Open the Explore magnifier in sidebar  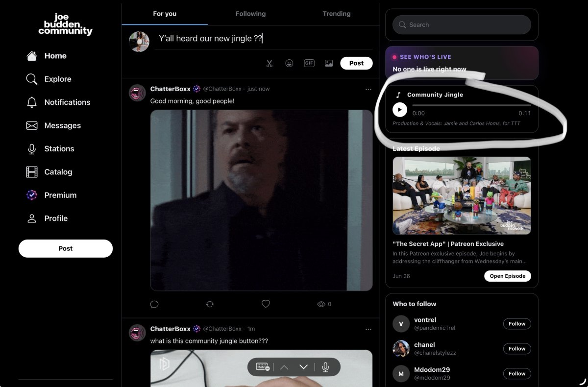pos(32,79)
